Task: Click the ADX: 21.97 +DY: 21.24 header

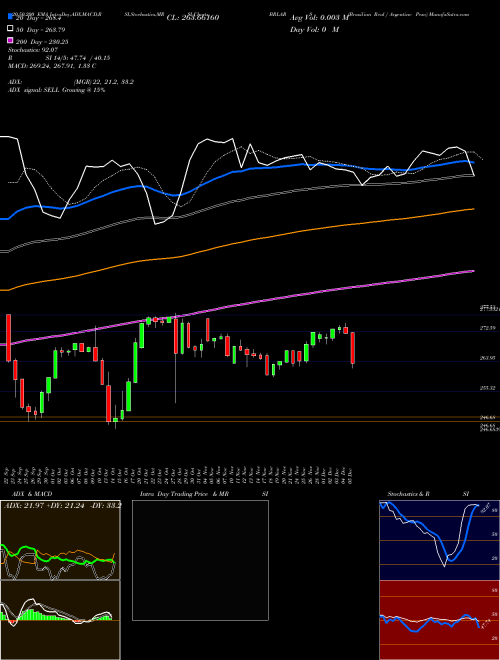Action: point(62,505)
